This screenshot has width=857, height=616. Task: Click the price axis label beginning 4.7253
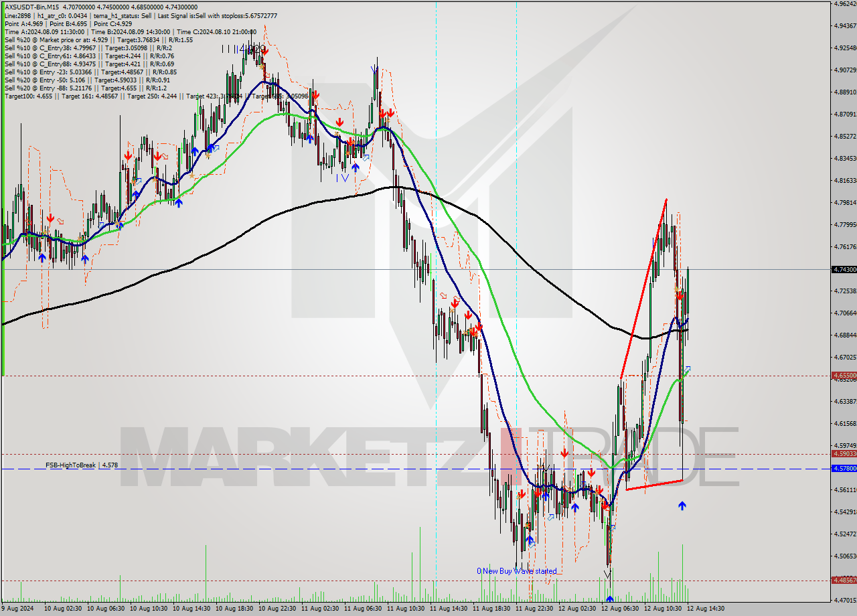tap(845, 291)
